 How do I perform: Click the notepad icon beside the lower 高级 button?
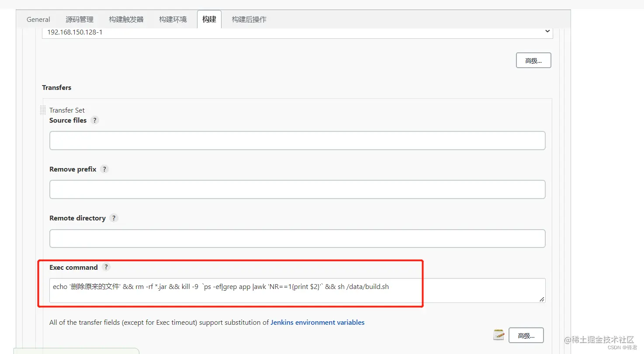pyautogui.click(x=499, y=335)
